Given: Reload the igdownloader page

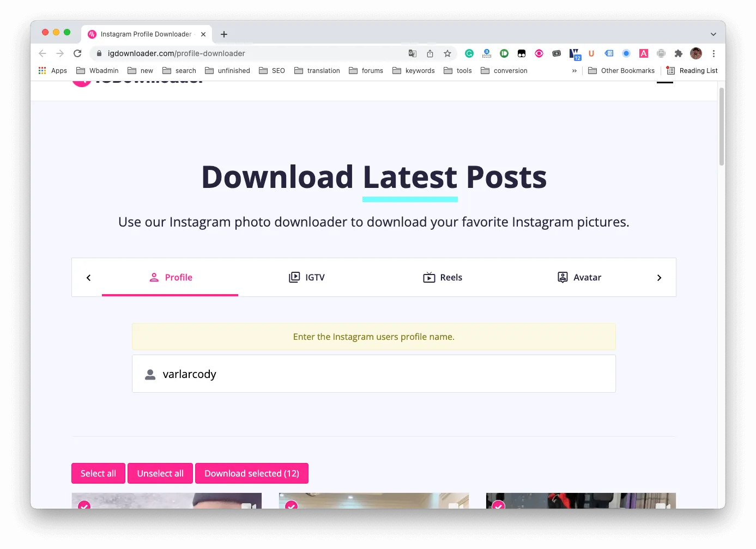Looking at the screenshot, I should point(77,53).
